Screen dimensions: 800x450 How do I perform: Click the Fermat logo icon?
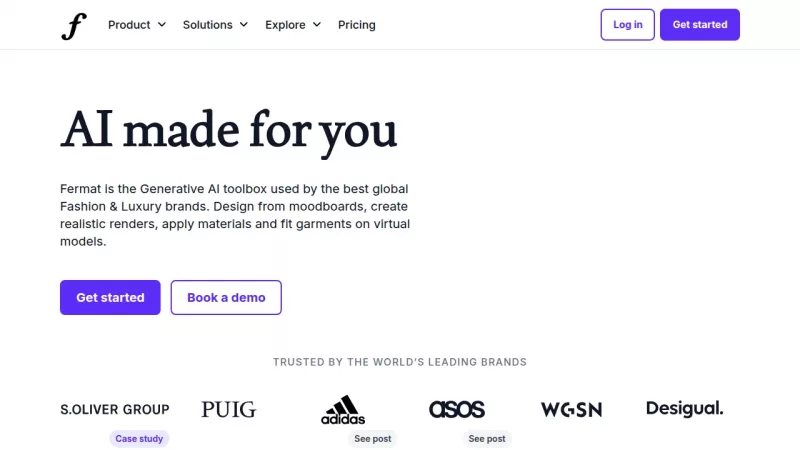tap(74, 25)
